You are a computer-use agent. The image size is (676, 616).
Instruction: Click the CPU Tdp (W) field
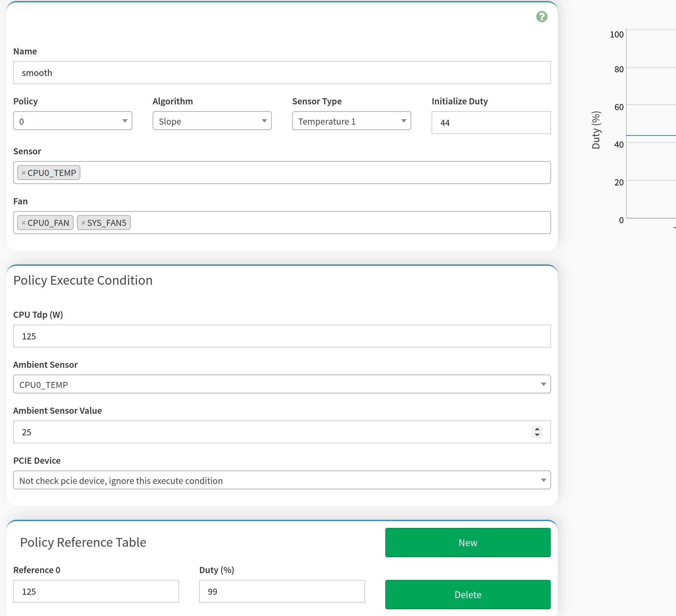(x=282, y=336)
